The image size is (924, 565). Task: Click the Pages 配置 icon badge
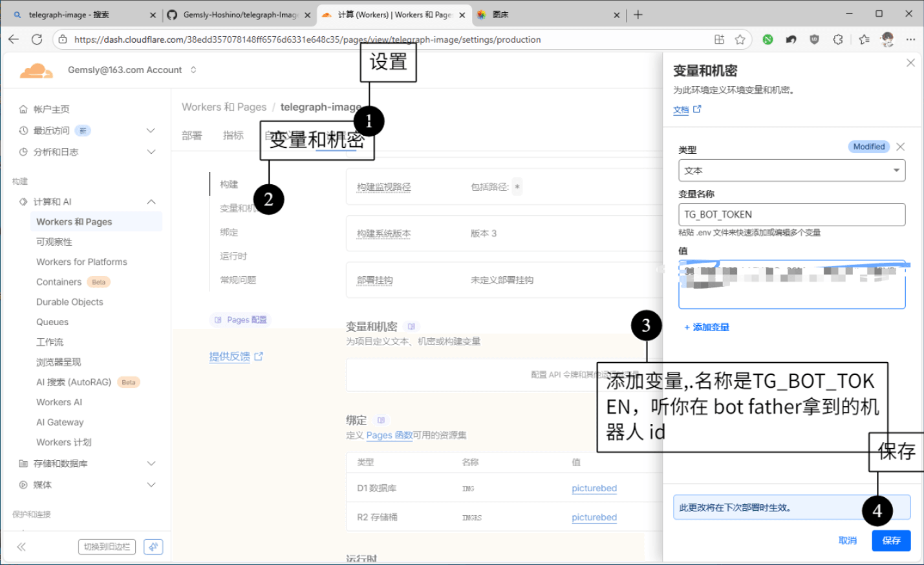[x=218, y=319]
